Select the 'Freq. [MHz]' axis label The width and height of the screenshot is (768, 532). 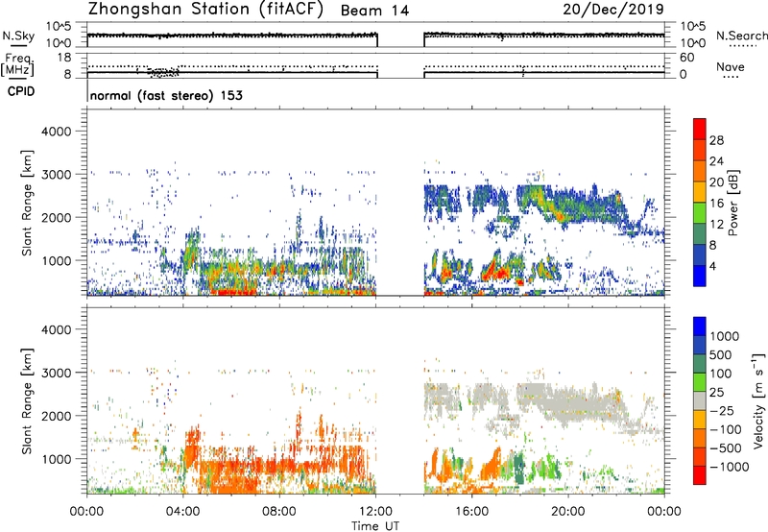[x=17, y=65]
